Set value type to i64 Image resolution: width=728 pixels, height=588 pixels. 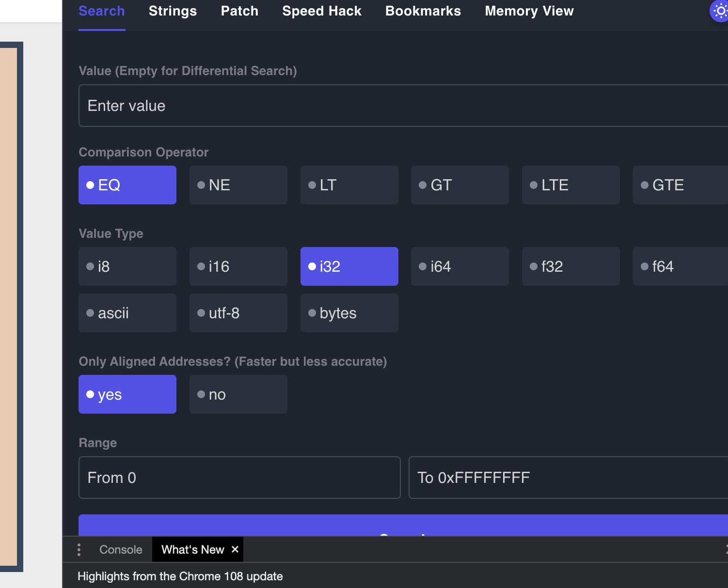[x=460, y=266]
